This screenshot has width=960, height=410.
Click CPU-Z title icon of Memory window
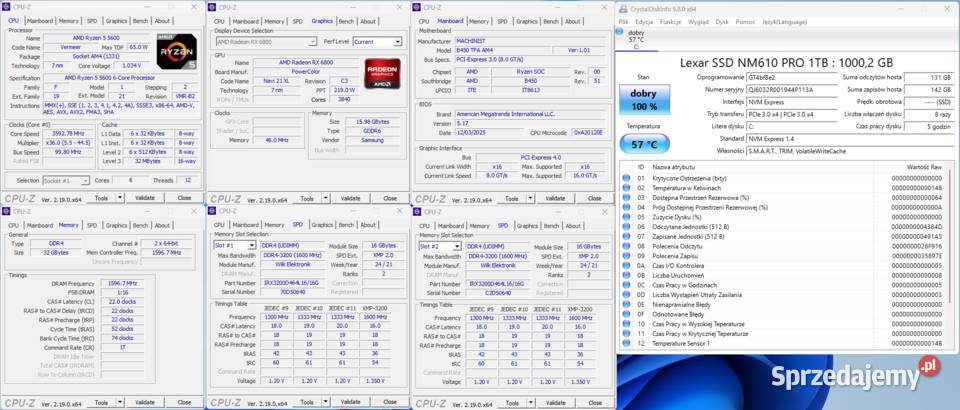pos(6,211)
